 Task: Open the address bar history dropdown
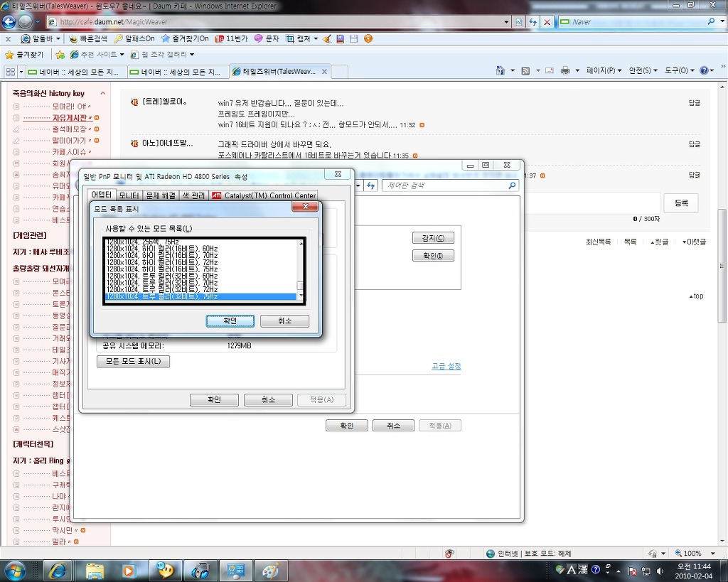click(x=506, y=22)
